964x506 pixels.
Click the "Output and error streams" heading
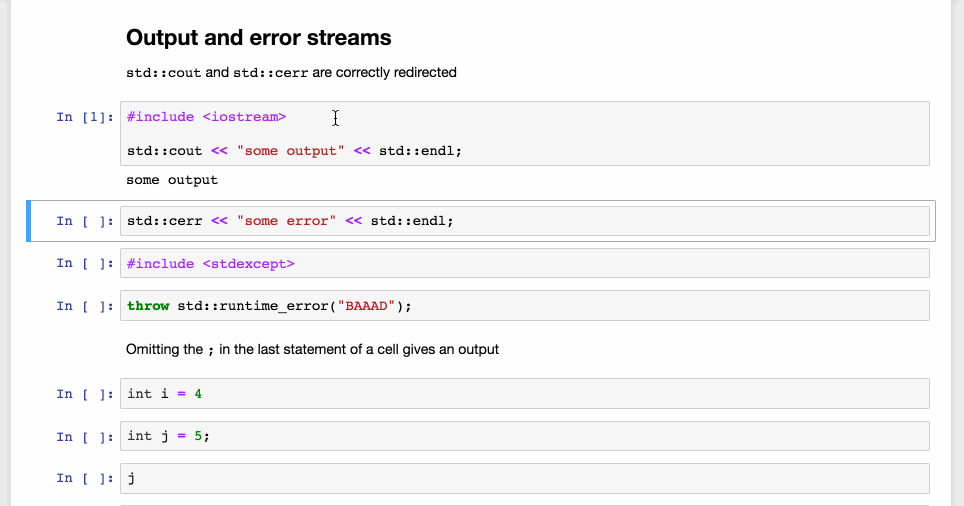pos(258,38)
